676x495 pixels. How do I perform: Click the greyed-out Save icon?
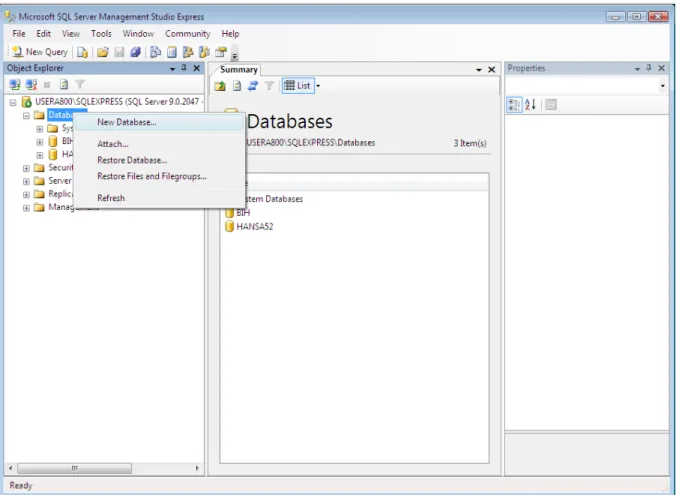[119, 52]
